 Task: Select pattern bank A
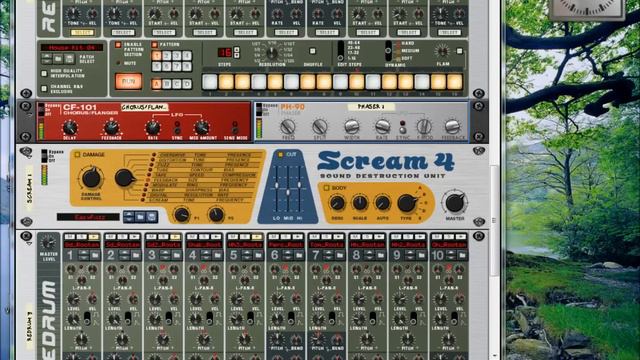click(156, 84)
